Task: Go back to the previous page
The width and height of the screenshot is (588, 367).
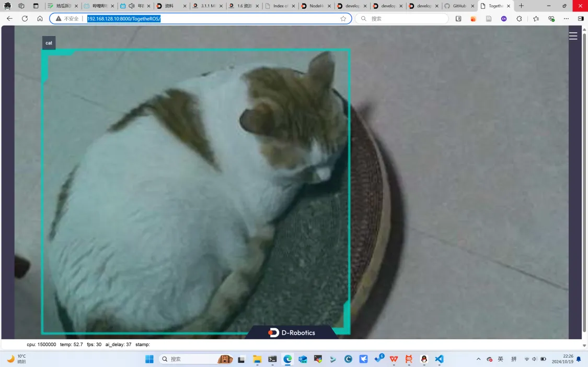Action: (10, 18)
